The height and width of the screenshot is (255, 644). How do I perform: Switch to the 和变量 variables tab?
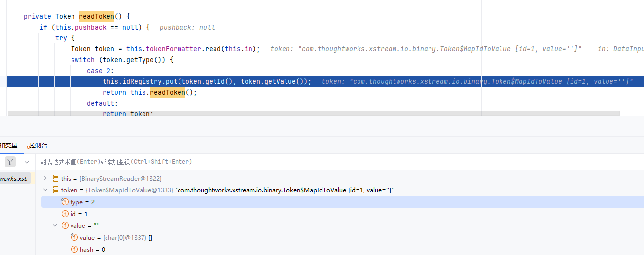pyautogui.click(x=8, y=146)
